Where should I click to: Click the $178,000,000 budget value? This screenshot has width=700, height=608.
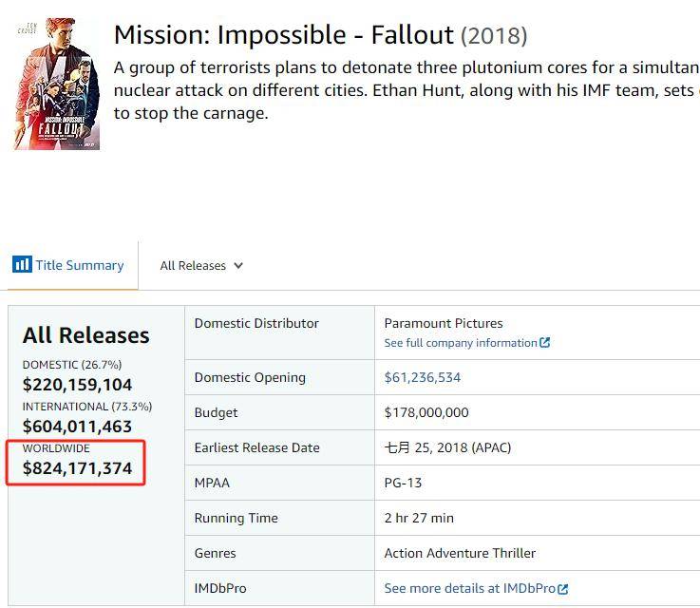coord(426,412)
